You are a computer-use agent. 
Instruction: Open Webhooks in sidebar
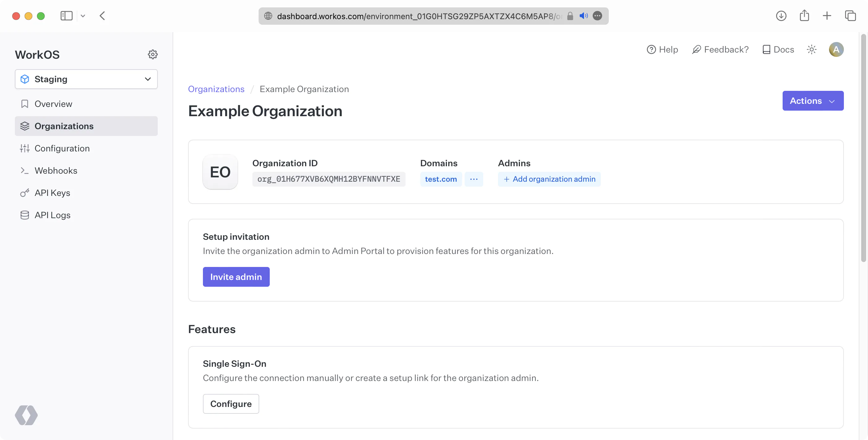point(86,170)
